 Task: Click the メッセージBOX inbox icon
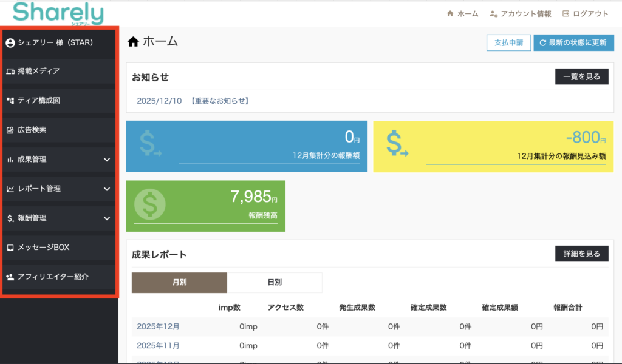click(x=10, y=248)
